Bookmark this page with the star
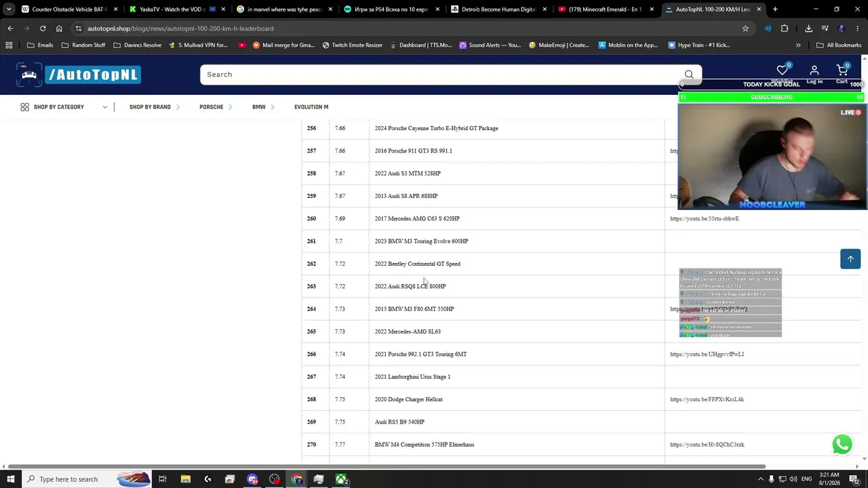This screenshot has height=488, width=868. [x=745, y=28]
